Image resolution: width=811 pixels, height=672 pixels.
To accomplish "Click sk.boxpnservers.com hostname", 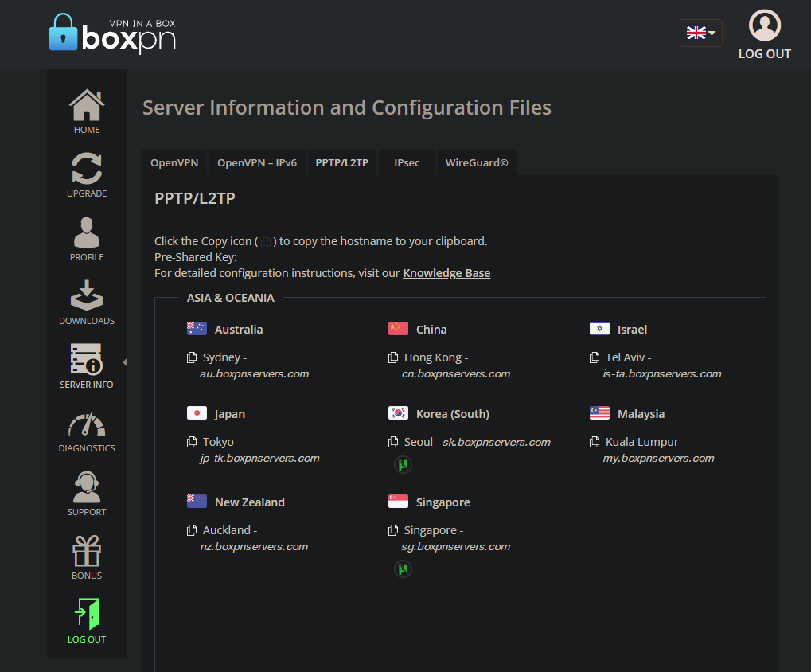I will click(497, 442).
